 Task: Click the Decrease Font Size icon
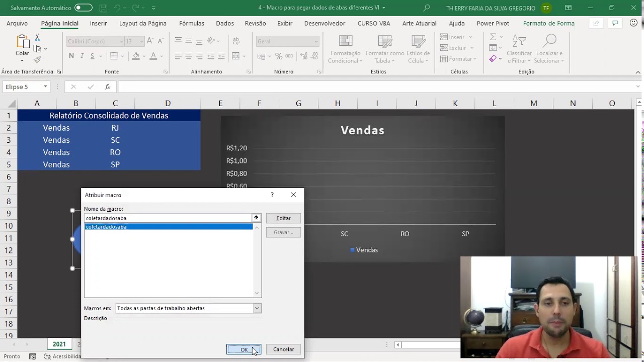[161, 41]
